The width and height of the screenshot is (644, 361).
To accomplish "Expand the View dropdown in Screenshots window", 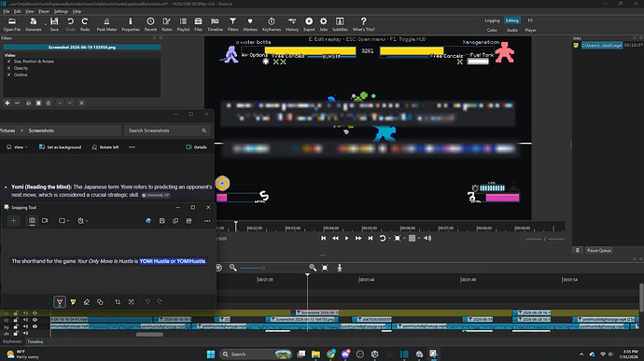I will click(x=17, y=147).
